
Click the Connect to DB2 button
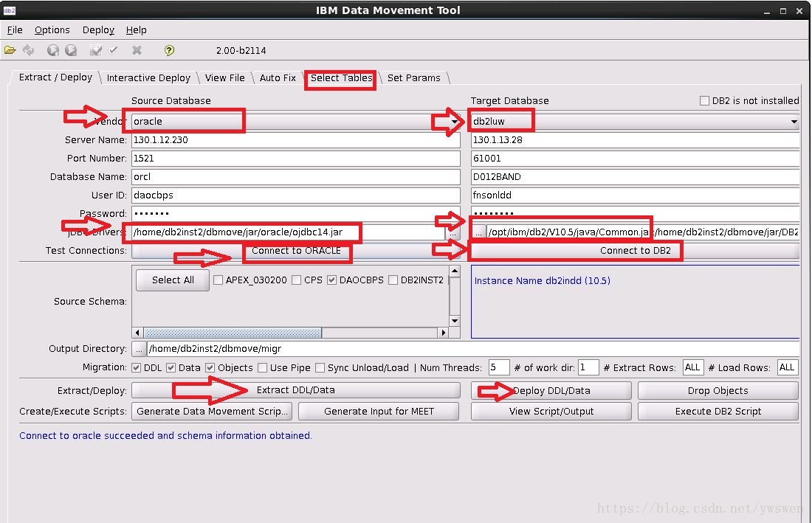[636, 251]
